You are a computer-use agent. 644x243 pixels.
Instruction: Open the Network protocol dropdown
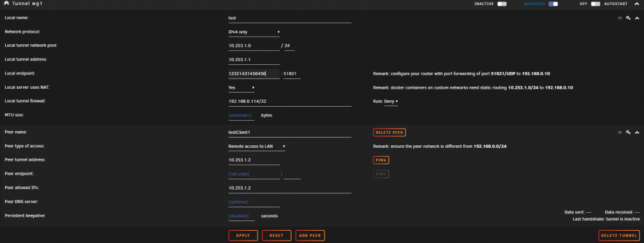coord(254,32)
